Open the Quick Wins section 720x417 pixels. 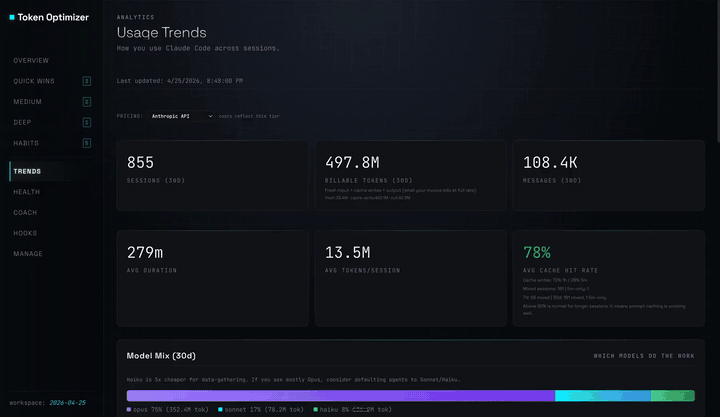(34, 81)
